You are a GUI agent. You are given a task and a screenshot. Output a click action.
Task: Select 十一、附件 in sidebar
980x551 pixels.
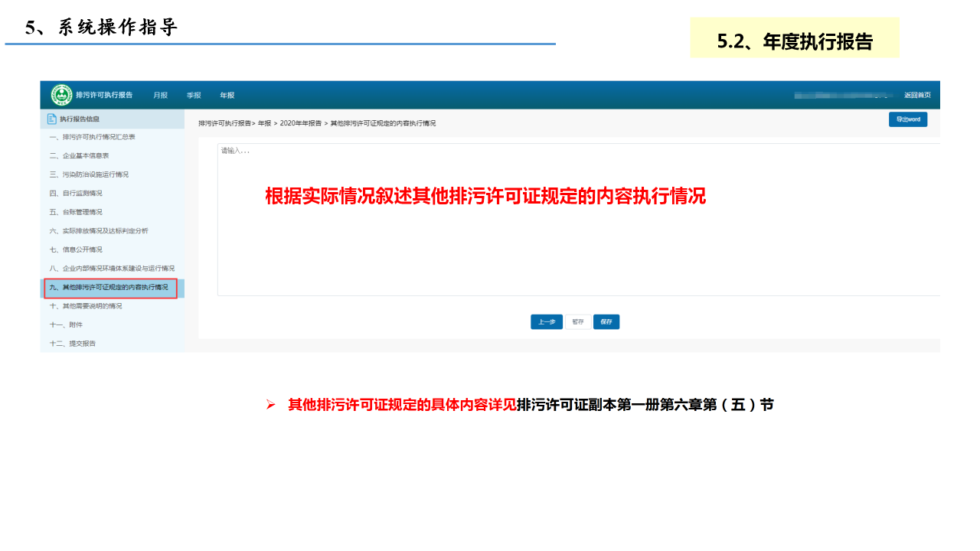[x=66, y=324]
